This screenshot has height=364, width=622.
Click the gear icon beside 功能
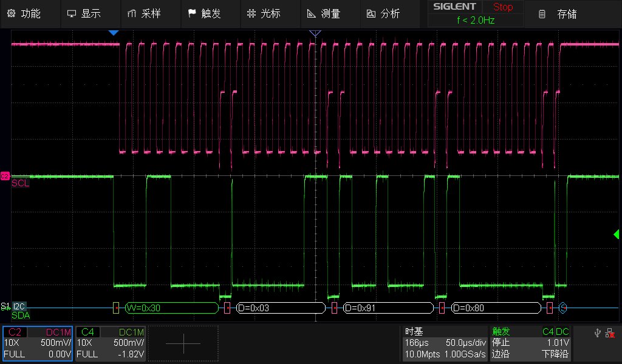pos(11,13)
